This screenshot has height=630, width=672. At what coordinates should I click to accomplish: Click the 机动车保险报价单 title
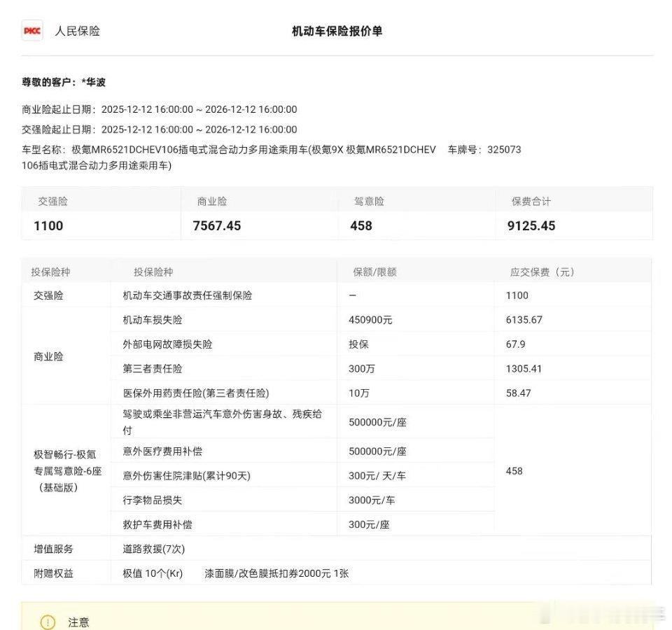337,31
